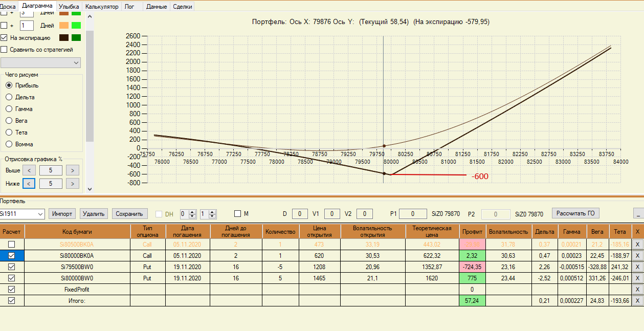Image resolution: width=644 pixels, height=331 pixels.
Task: Click the Сохранить button
Action: [x=130, y=214]
